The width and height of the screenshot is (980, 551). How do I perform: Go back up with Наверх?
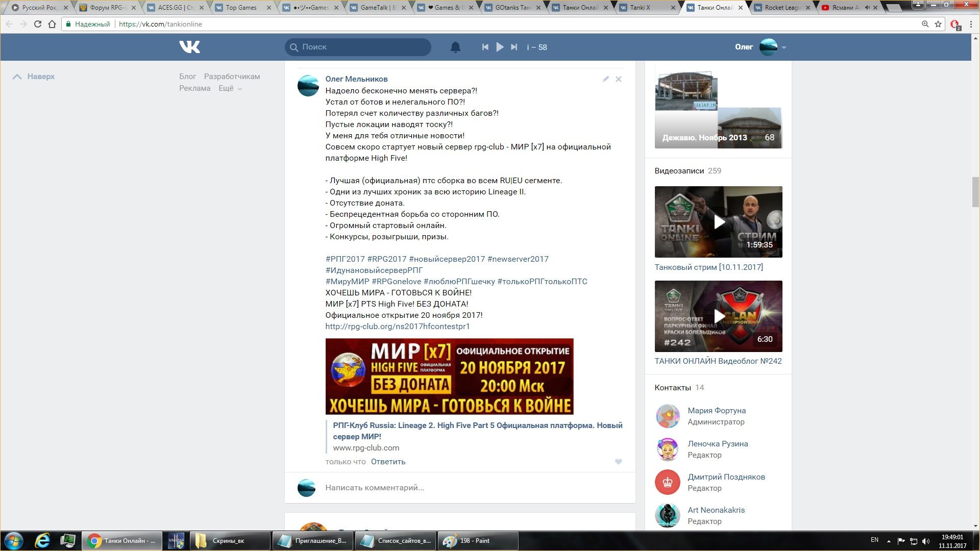coord(34,77)
